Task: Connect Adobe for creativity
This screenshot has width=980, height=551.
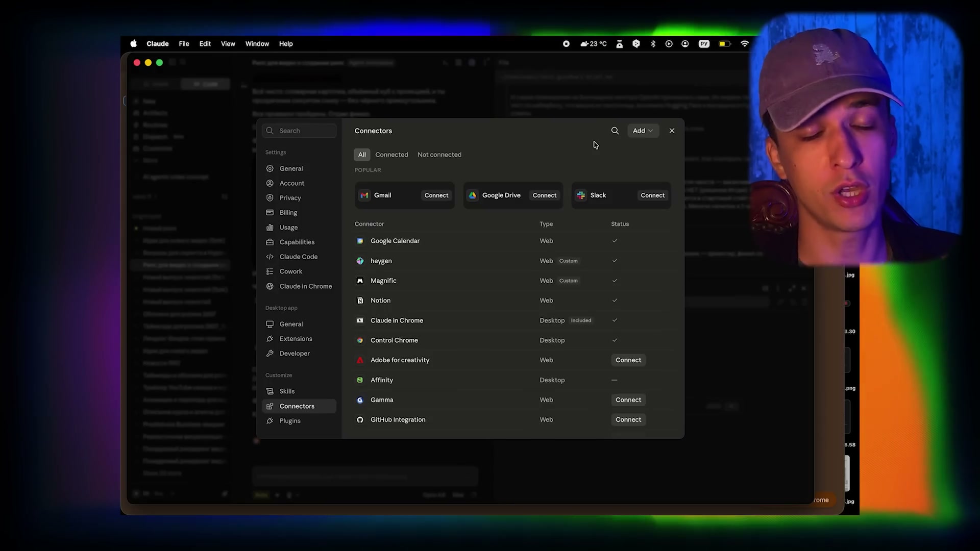Action: (x=628, y=360)
